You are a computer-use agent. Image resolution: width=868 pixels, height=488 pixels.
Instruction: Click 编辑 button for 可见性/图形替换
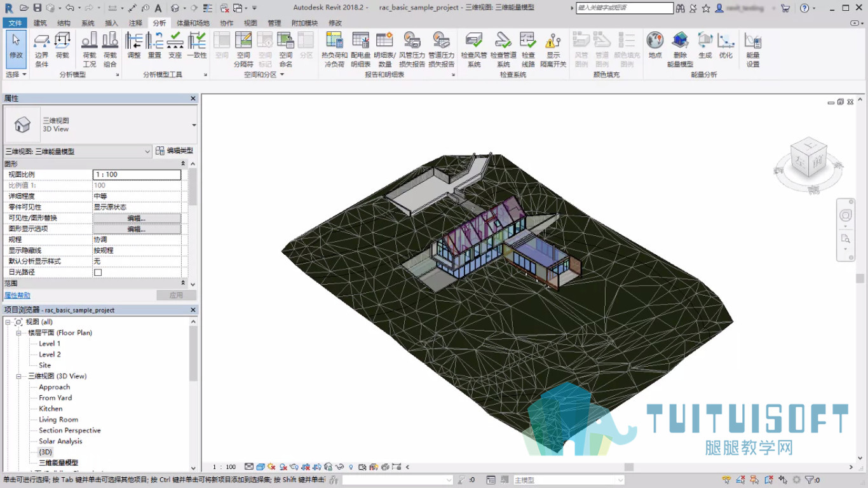click(137, 218)
